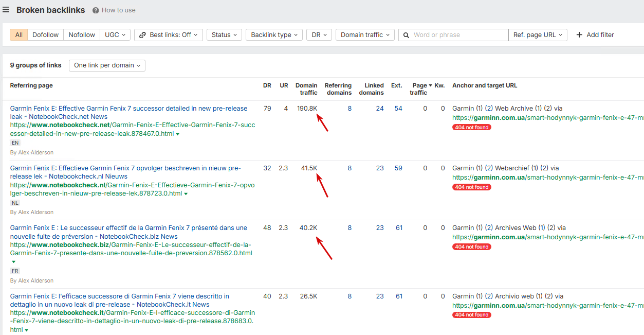This screenshot has height=335, width=644.
Task: Click the 404 not found badge in notebookcheck.it row
Action: (471, 315)
